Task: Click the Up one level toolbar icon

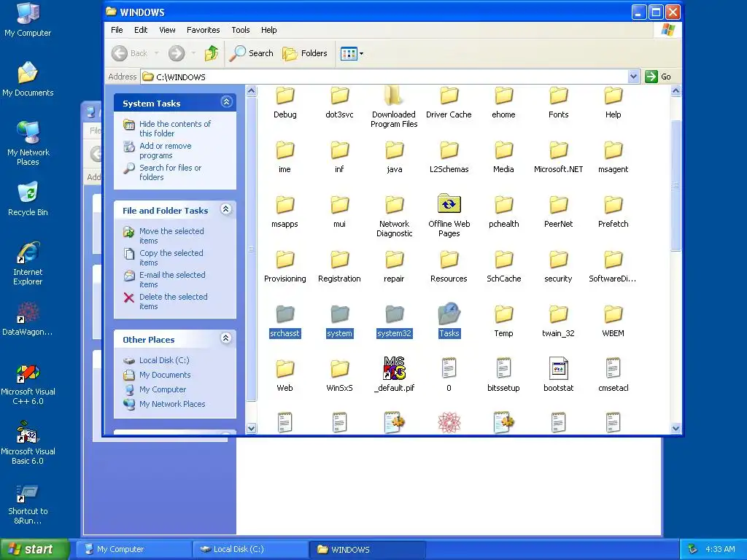Action: 212,53
